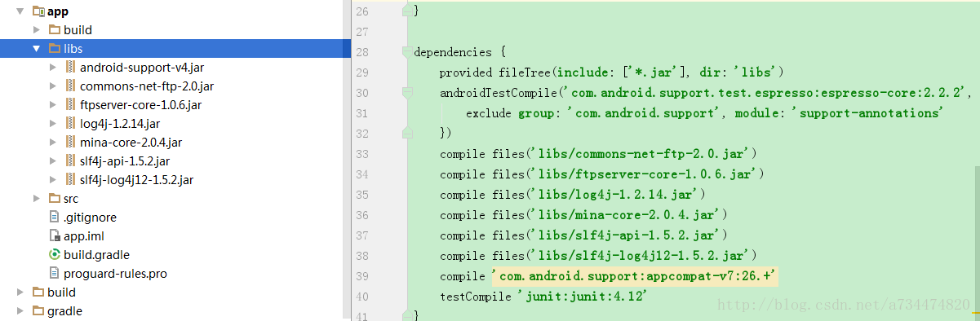Select slf4j-api-1.5.2.jar in the tree
Viewport: 980px width, 321px height.
pyautogui.click(x=125, y=161)
